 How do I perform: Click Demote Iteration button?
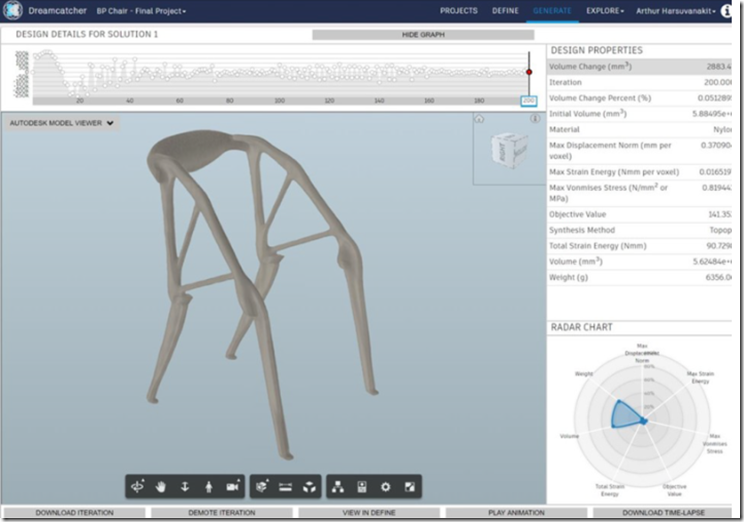pos(222,513)
